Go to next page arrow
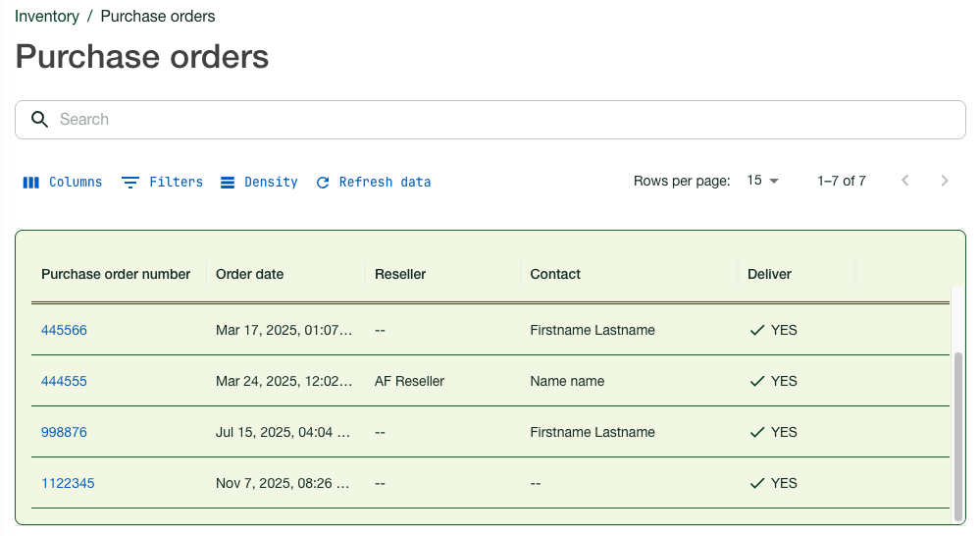The width and height of the screenshot is (980, 536). [x=945, y=181]
